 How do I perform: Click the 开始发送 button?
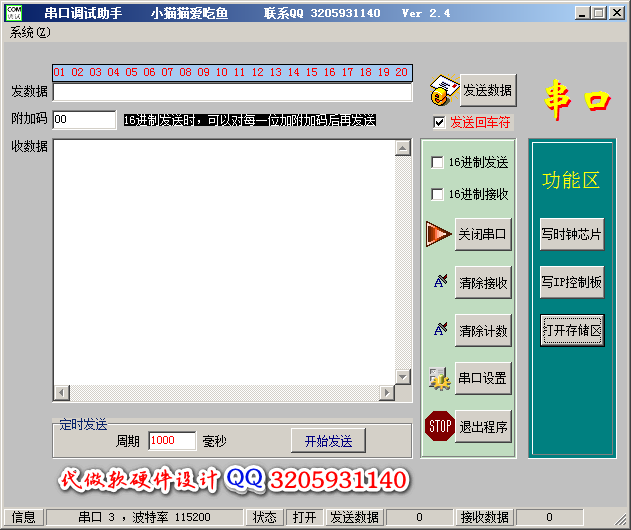tap(328, 441)
